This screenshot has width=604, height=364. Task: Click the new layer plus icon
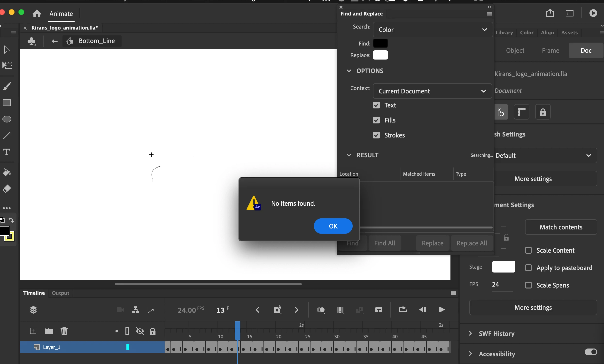(x=33, y=331)
